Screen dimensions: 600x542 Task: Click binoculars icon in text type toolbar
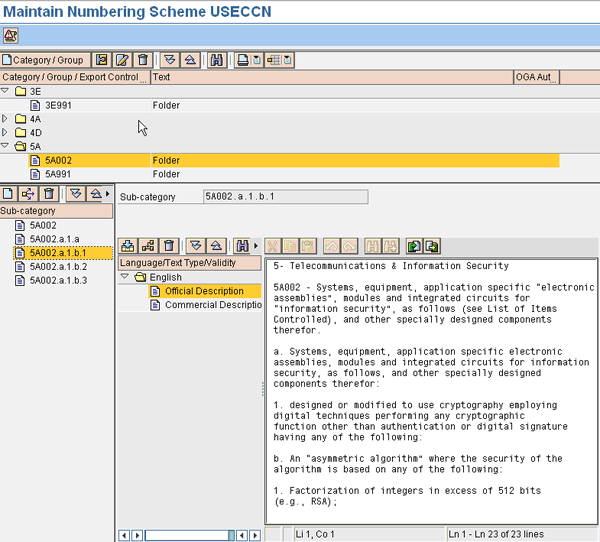pos(242,246)
